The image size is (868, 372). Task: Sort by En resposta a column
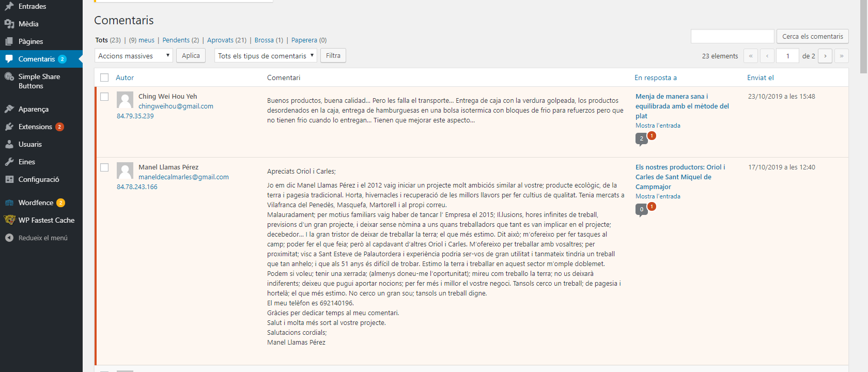point(655,78)
